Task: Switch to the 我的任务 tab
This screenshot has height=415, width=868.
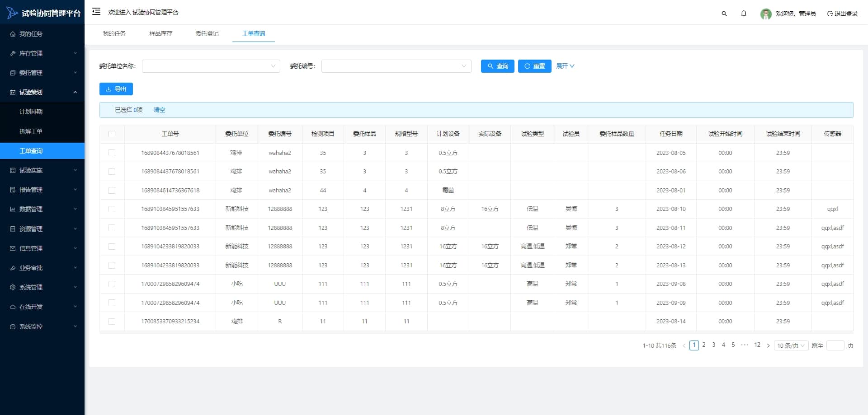Action: pyautogui.click(x=114, y=33)
